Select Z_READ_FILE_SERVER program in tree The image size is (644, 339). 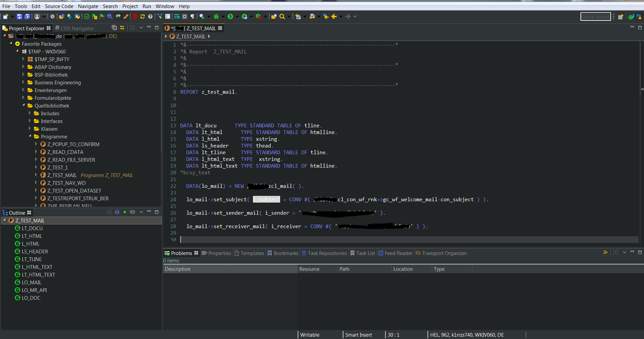tap(71, 160)
